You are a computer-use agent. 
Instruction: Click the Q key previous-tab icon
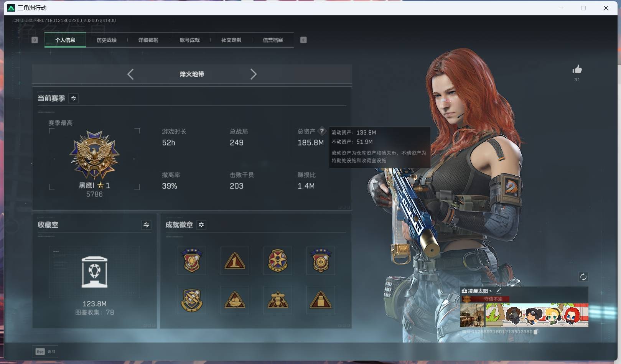pyautogui.click(x=35, y=40)
